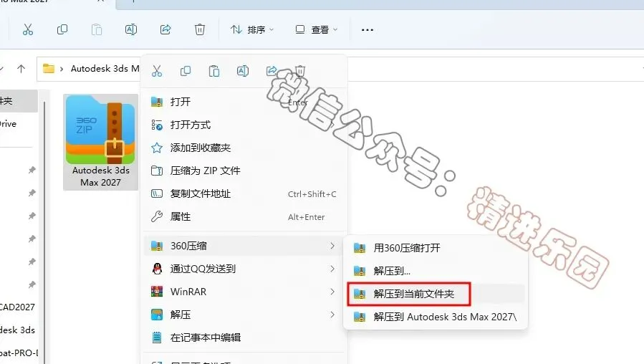Screen dimensions: 644x364
Task: Click the Autodesk 3ds breadcrumb in the address bar
Action: 105,69
